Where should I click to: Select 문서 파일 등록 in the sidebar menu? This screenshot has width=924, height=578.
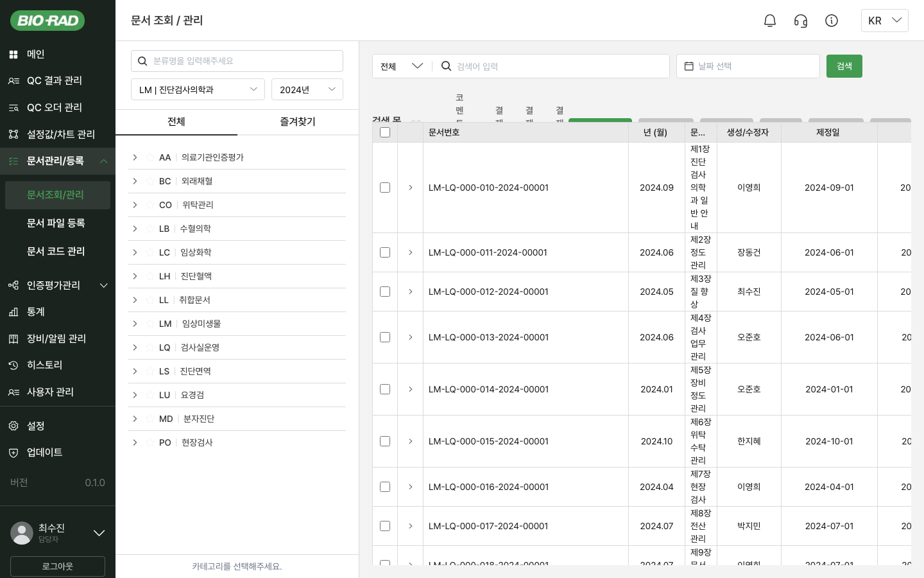(56, 223)
